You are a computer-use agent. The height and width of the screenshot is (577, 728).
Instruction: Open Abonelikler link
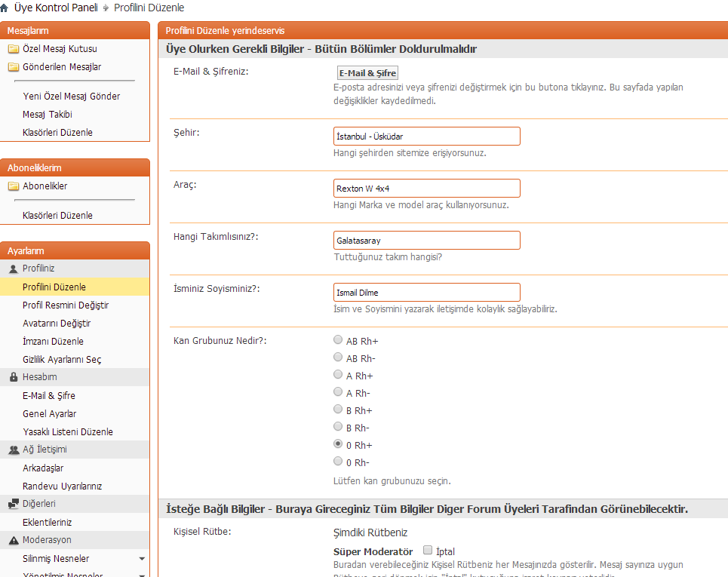click(45, 186)
